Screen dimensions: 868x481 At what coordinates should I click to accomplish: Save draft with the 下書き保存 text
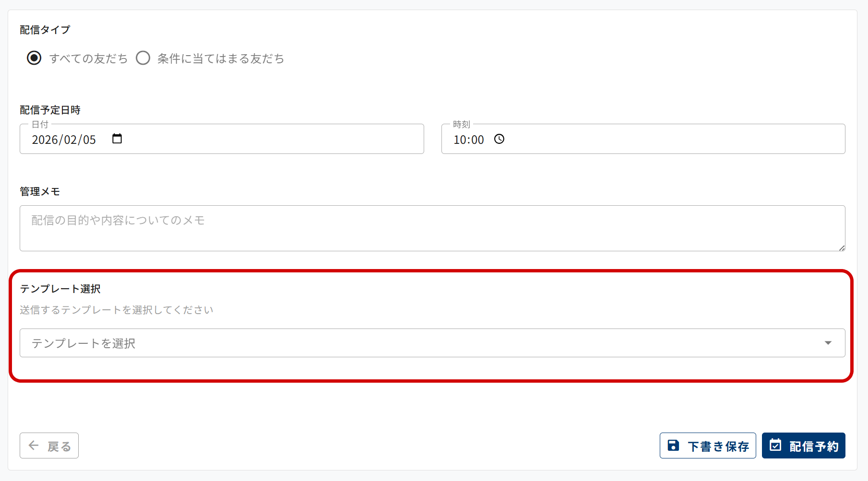pos(718,446)
